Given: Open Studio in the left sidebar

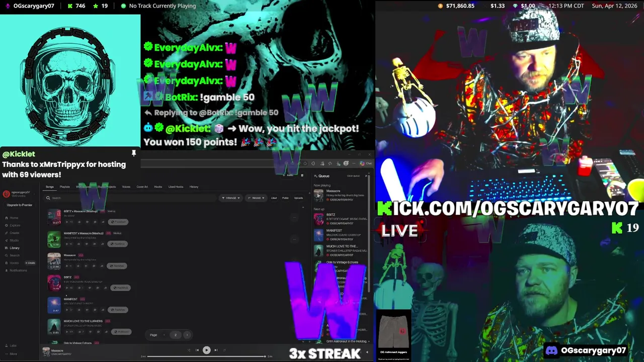Looking at the screenshot, I should [12, 240].
